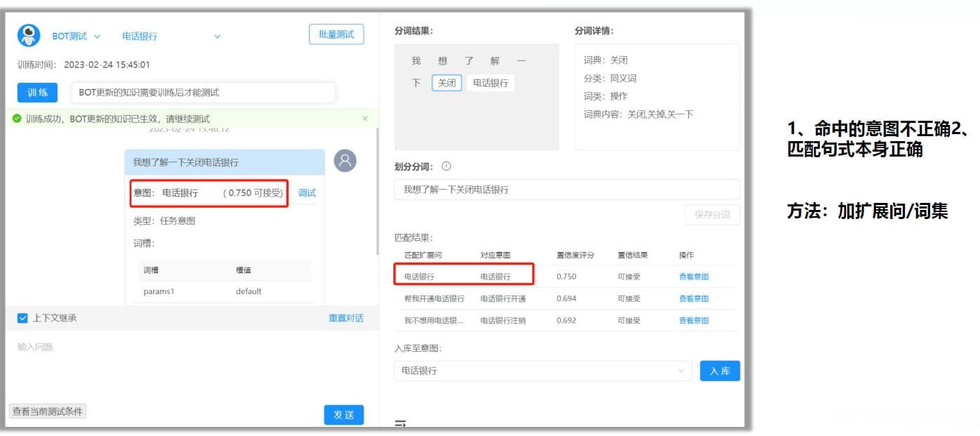Image resolution: width=980 pixels, height=436 pixels.
Task: Select the 关闭 token in segmentation result
Action: click(x=446, y=83)
